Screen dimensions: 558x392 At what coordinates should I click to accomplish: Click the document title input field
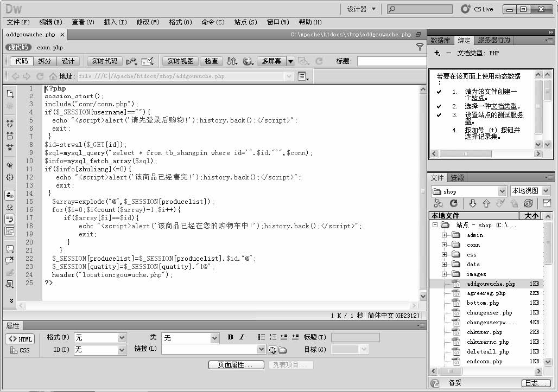point(391,61)
